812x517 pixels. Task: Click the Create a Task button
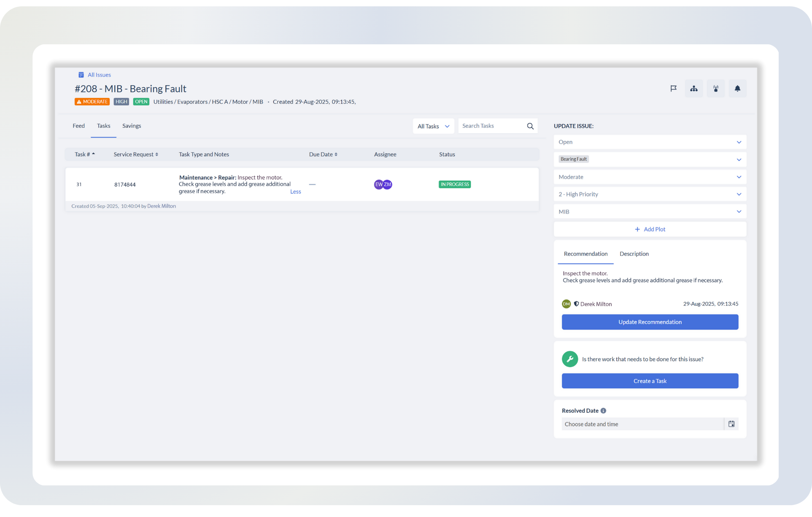coord(650,381)
